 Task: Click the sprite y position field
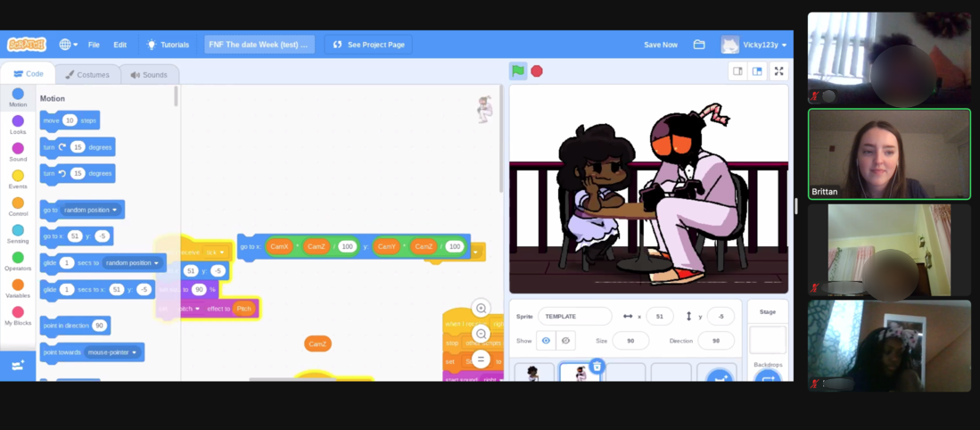721,316
